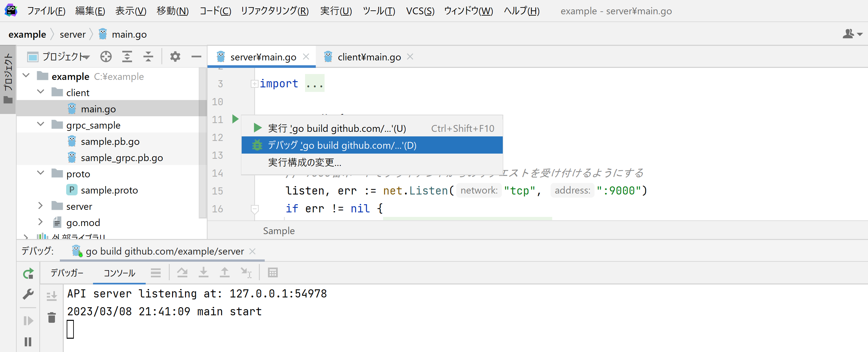Hide the project panel with minus icon

[x=196, y=57]
